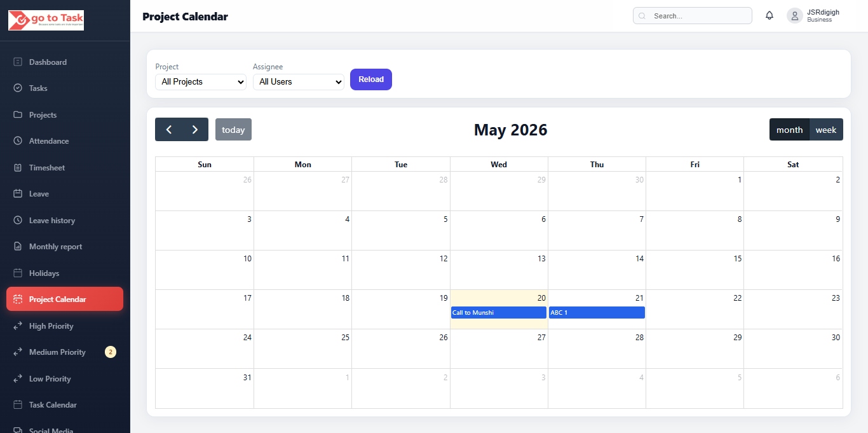The image size is (868, 433).
Task: Click the Projects folder icon
Action: [x=18, y=115]
